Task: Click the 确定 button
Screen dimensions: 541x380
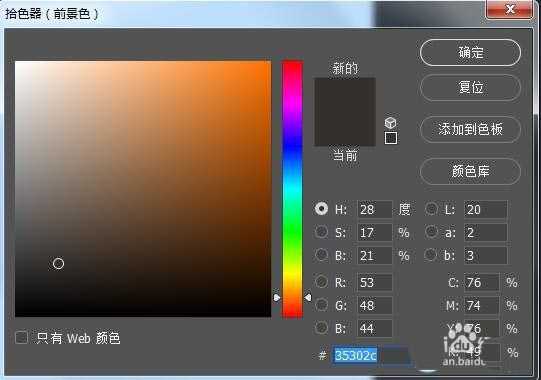Action: (x=470, y=52)
